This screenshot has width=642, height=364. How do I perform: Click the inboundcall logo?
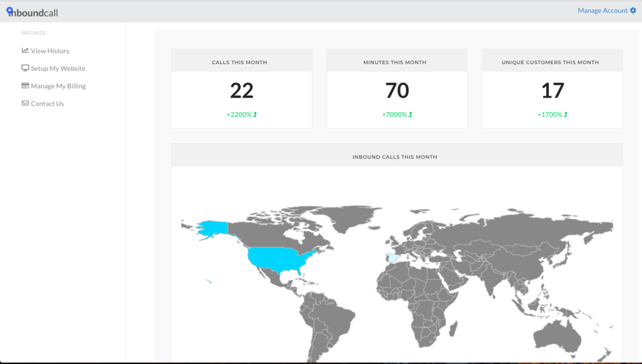pos(32,12)
